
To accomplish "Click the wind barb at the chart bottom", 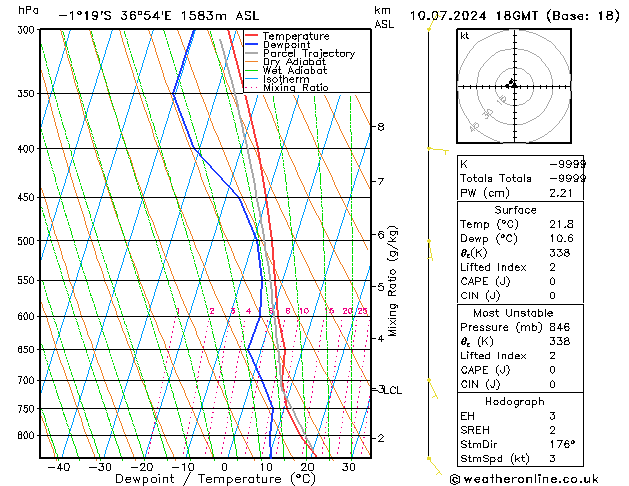I will [x=433, y=463].
